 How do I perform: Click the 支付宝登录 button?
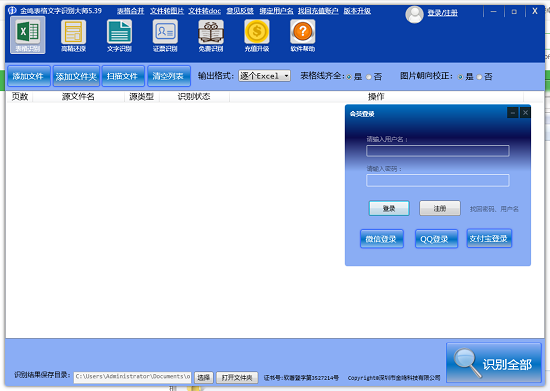click(x=489, y=238)
